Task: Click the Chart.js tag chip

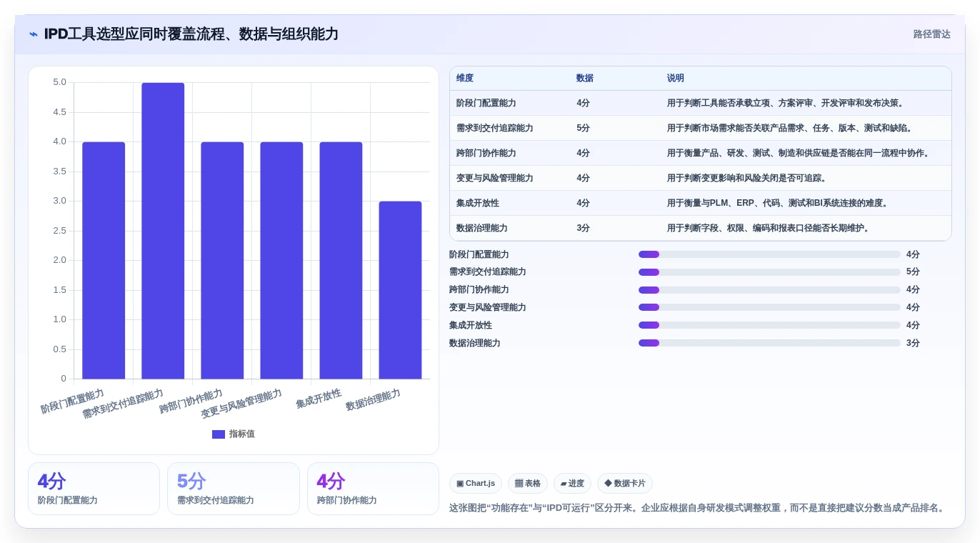Action: coord(476,484)
